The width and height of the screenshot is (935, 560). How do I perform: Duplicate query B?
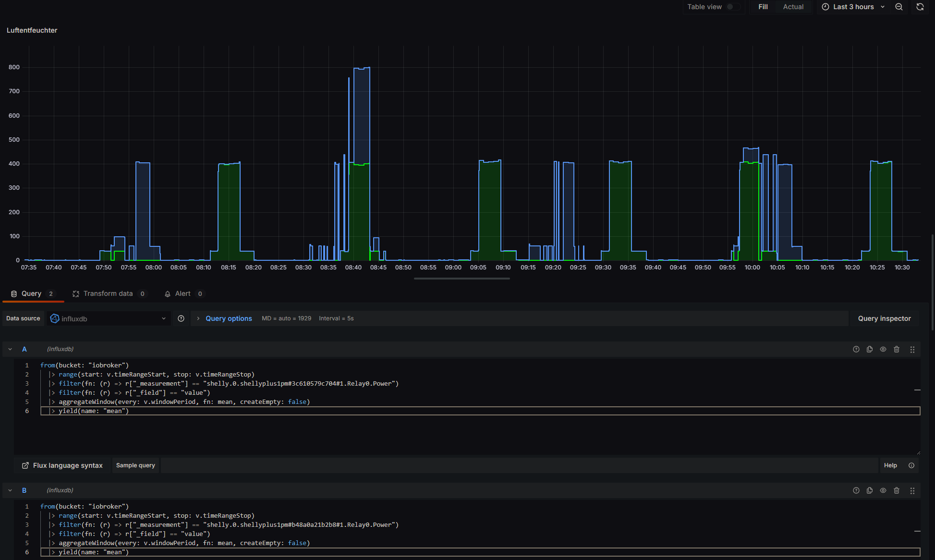(870, 490)
